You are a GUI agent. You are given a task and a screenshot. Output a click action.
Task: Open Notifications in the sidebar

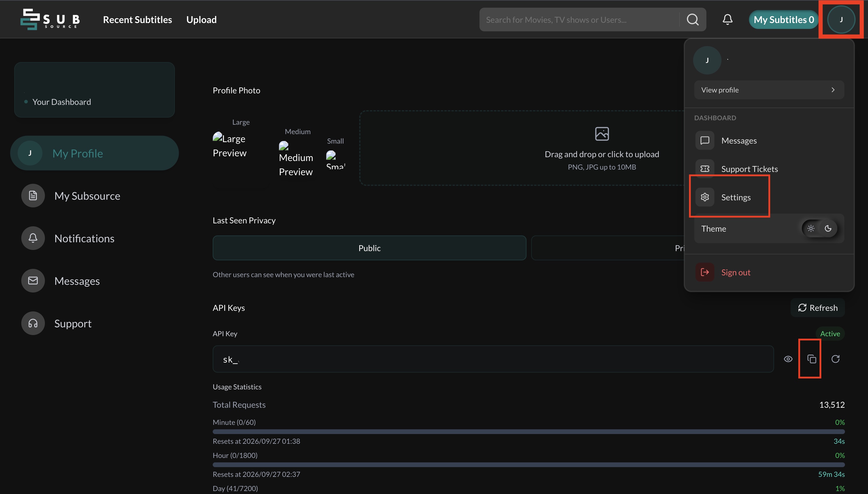94,238
